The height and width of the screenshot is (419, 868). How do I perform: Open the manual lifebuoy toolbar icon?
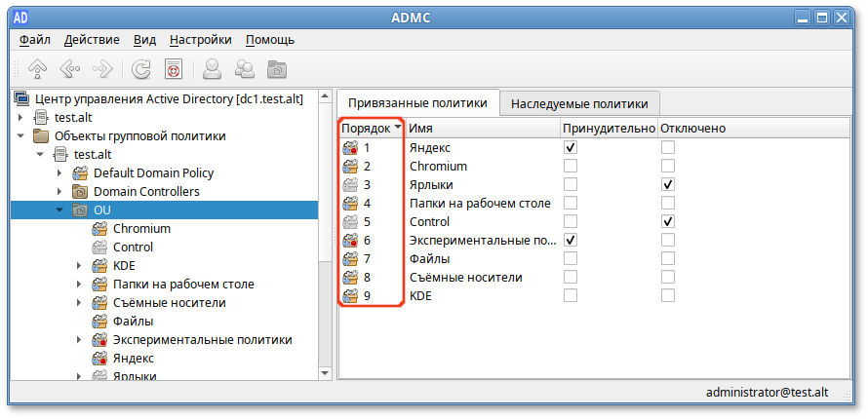point(173,69)
